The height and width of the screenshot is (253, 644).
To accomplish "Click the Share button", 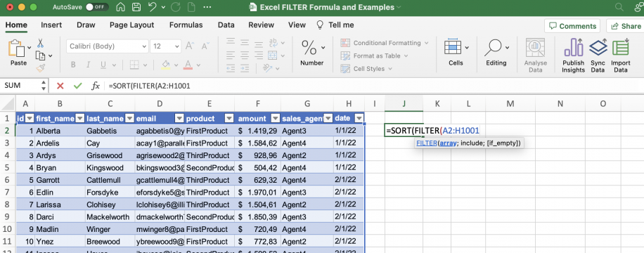I will click(625, 26).
